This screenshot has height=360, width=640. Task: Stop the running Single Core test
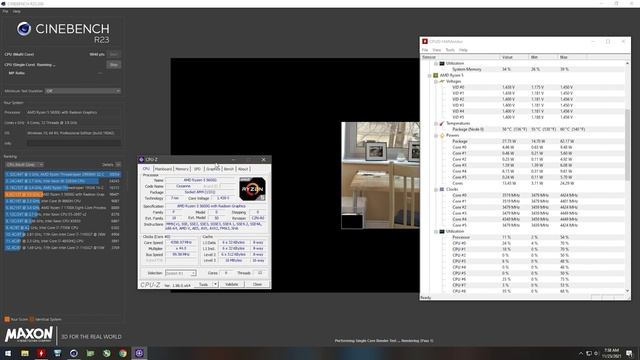click(x=114, y=65)
